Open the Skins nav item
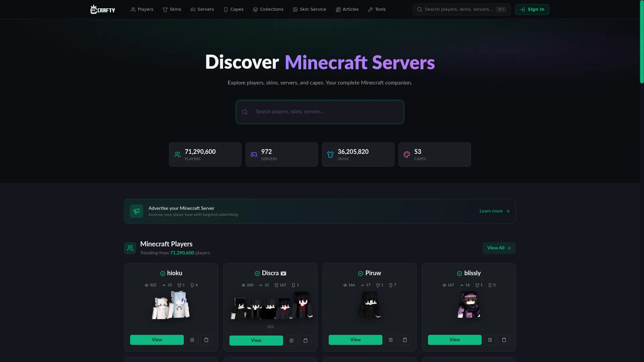The height and width of the screenshot is (362, 644). 172,9
